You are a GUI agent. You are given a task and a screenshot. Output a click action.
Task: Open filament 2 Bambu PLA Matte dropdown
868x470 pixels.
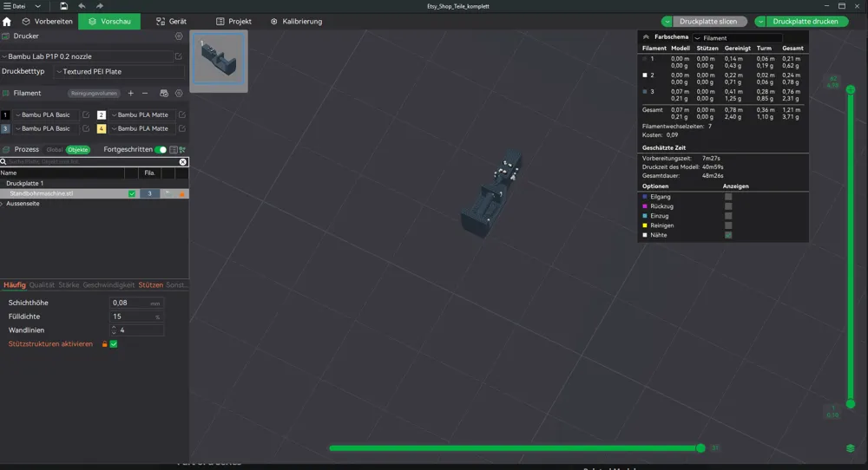(142, 115)
